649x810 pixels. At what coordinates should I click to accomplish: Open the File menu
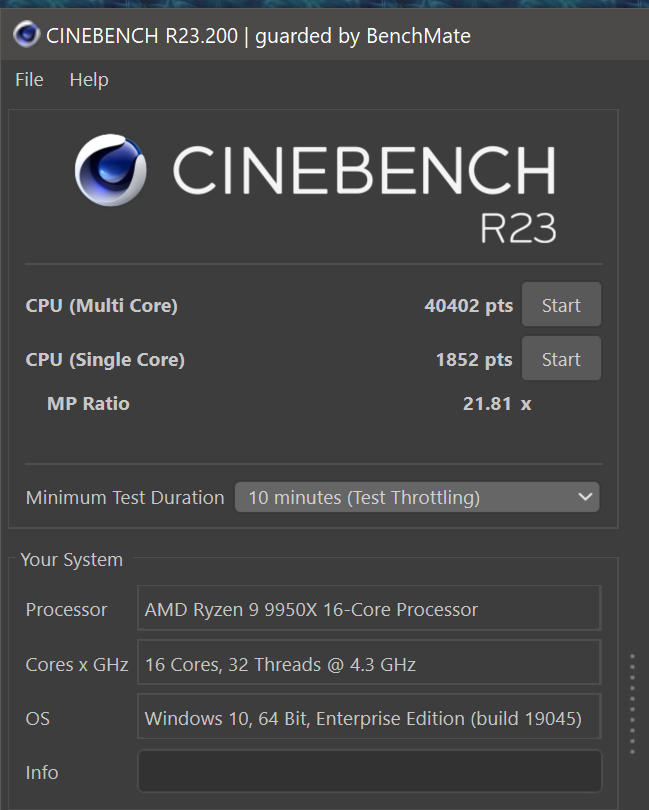click(29, 80)
